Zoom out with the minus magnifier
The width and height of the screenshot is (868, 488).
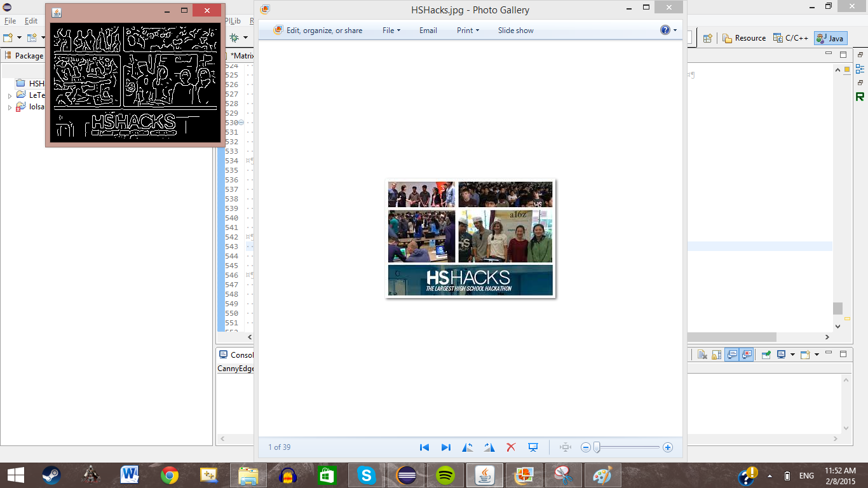click(x=586, y=447)
